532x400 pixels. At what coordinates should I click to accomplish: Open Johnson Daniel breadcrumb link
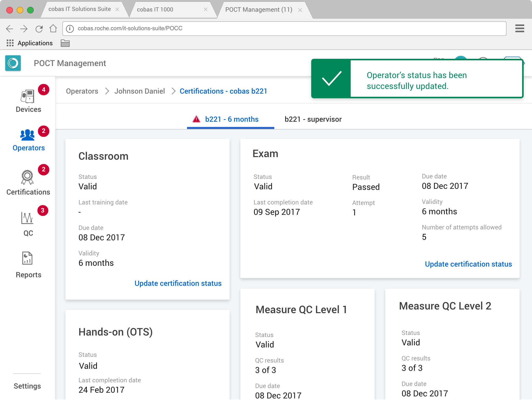[139, 91]
